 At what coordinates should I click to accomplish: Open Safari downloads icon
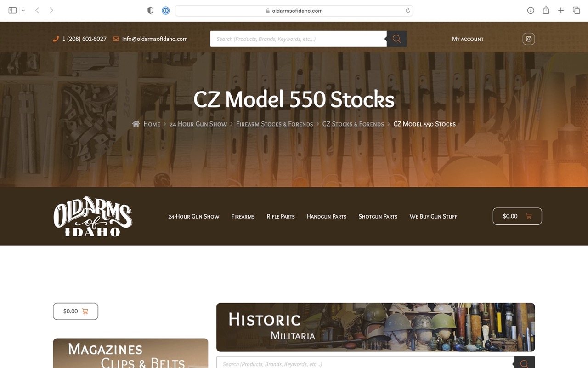(x=531, y=10)
